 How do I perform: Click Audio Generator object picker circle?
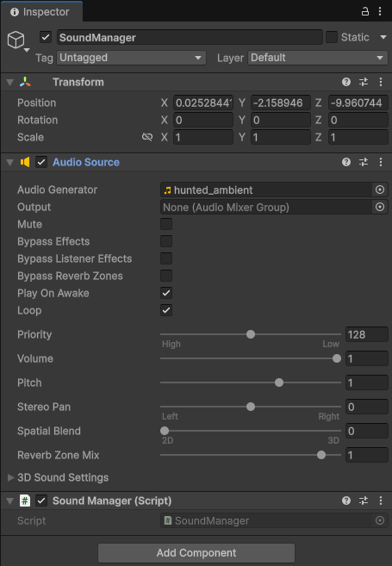[380, 190]
